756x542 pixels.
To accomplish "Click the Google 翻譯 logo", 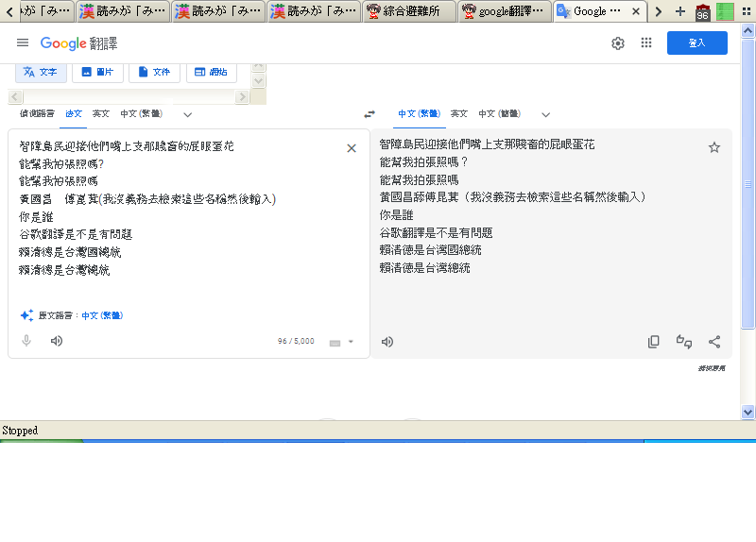I will [78, 43].
